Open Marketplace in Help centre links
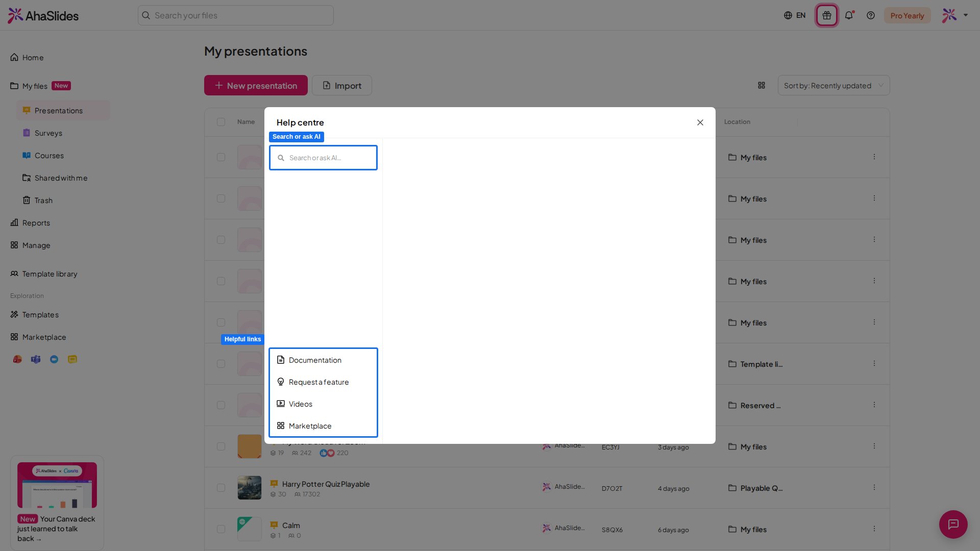The width and height of the screenshot is (980, 551). point(323,426)
